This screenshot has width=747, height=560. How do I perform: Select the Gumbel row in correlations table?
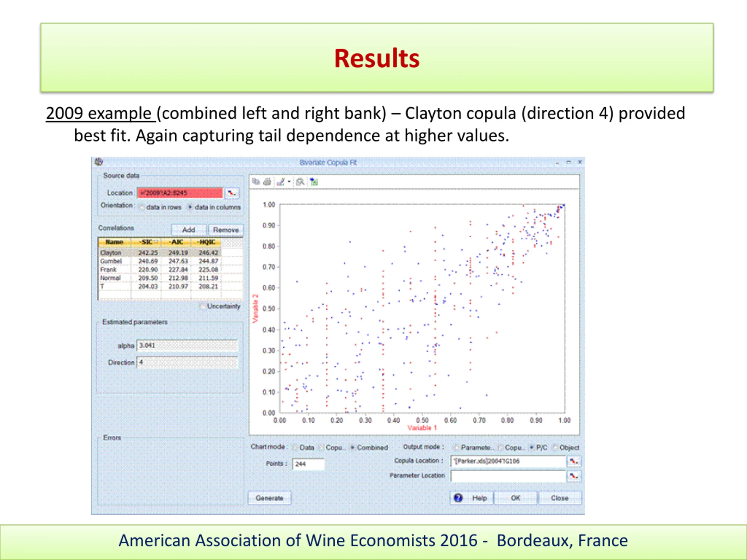click(x=111, y=261)
